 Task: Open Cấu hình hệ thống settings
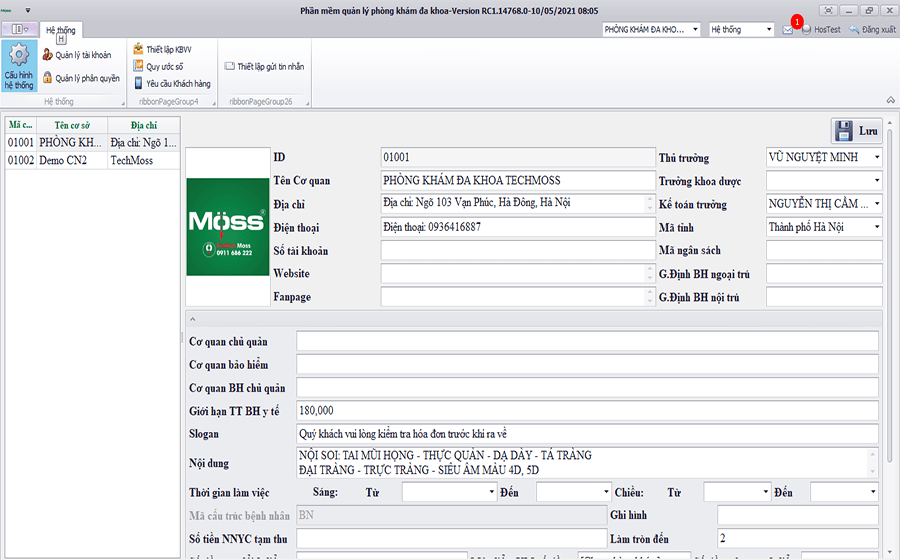coord(18,67)
